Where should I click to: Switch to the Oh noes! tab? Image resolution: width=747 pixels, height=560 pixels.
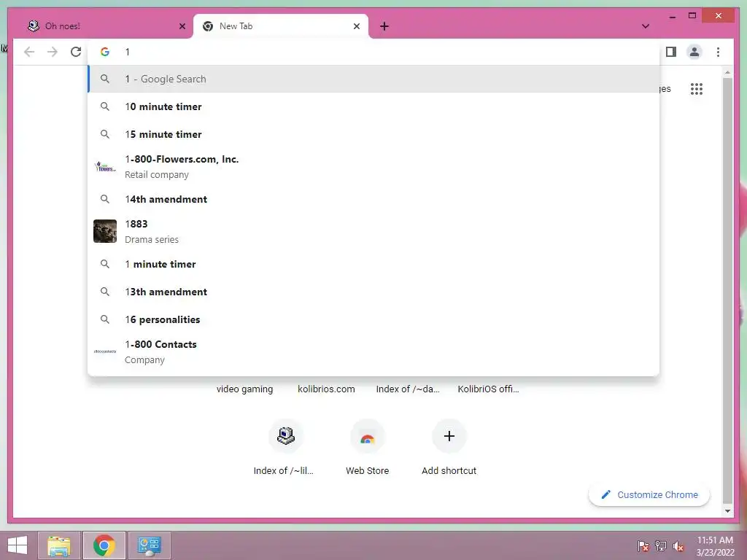(105, 26)
